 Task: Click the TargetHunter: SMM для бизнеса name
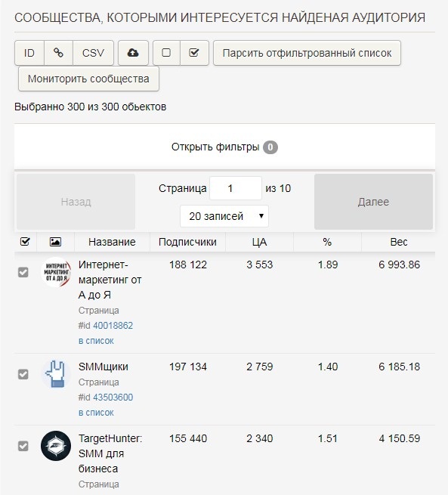click(110, 453)
